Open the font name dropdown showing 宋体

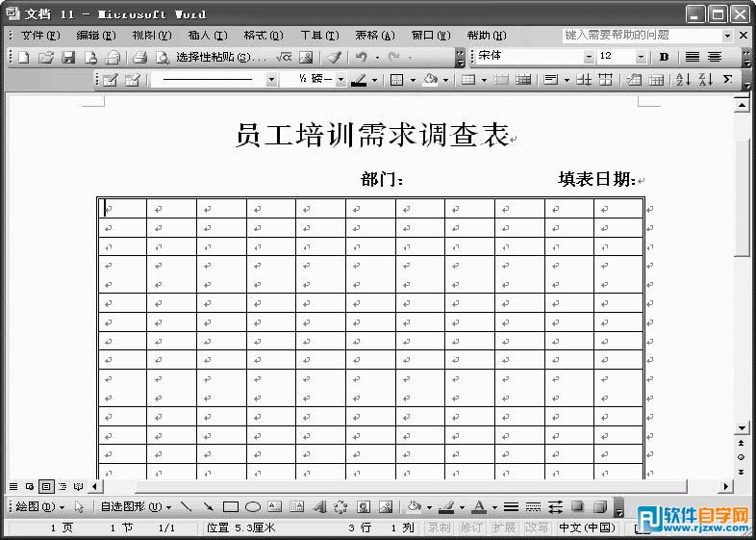click(x=589, y=57)
